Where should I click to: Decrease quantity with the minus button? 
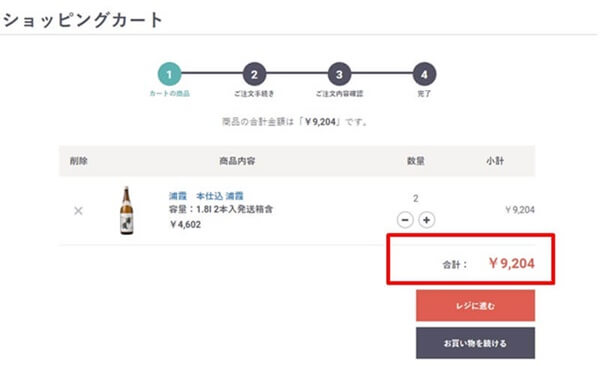point(405,220)
